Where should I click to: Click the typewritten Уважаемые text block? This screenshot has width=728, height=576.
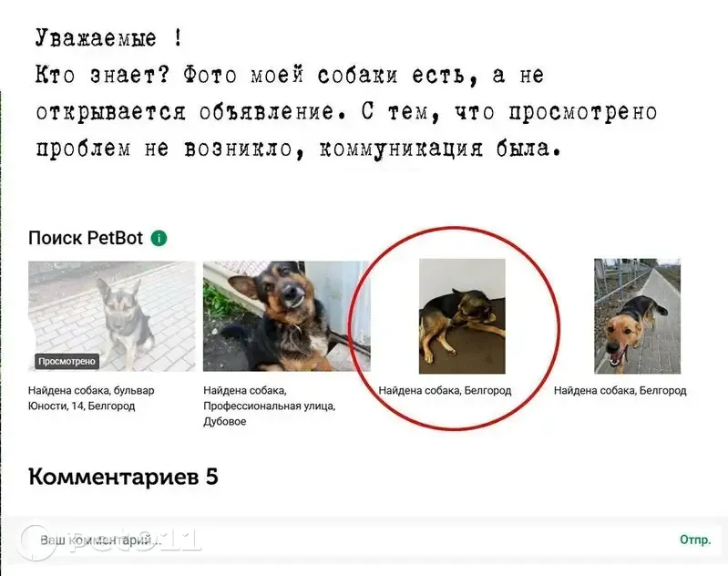coord(346,93)
